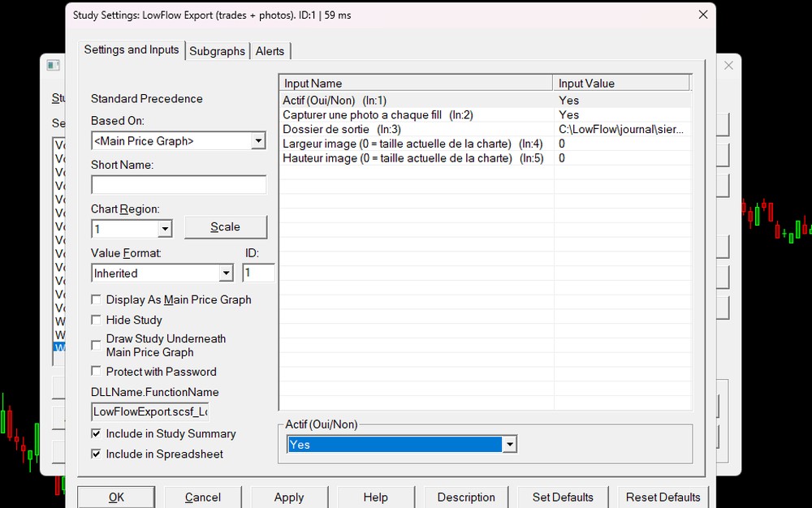This screenshot has height=508, width=812.
Task: Enable Protect with Password checkbox
Action: 96,371
